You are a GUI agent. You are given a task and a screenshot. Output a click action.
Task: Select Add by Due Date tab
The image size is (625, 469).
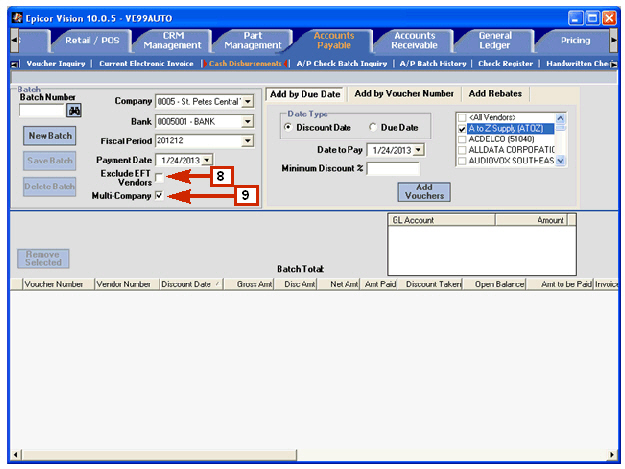[305, 94]
